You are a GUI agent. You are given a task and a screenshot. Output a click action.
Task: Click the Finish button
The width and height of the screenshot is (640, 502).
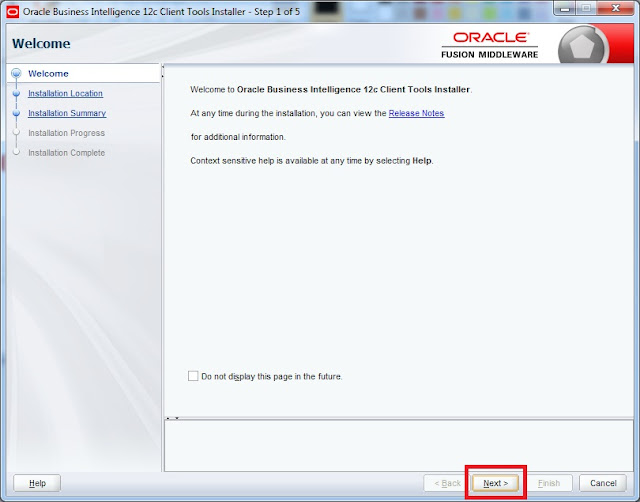pos(549,483)
